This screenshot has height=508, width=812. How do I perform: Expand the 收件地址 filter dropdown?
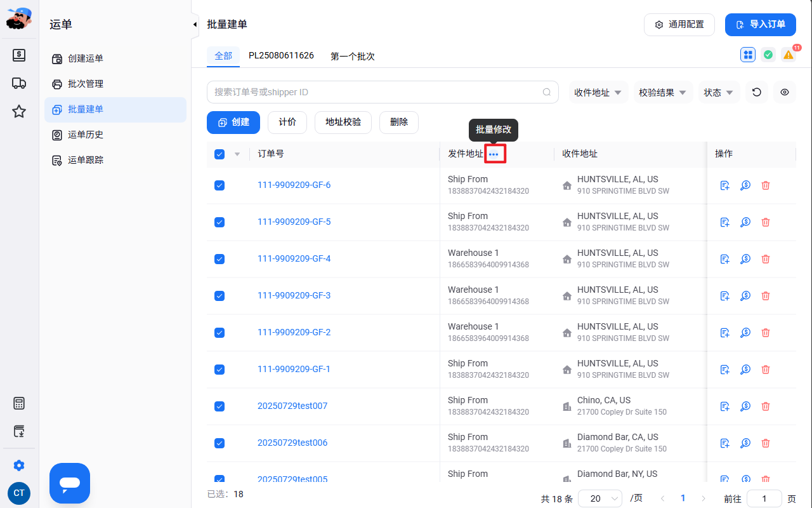599,92
